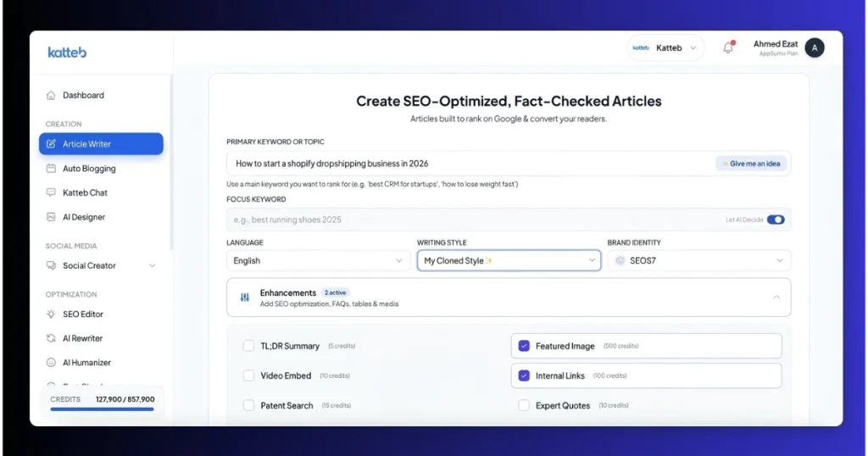This screenshot has width=868, height=456.
Task: Click the Katteb Chat bubble icon
Action: [51, 192]
